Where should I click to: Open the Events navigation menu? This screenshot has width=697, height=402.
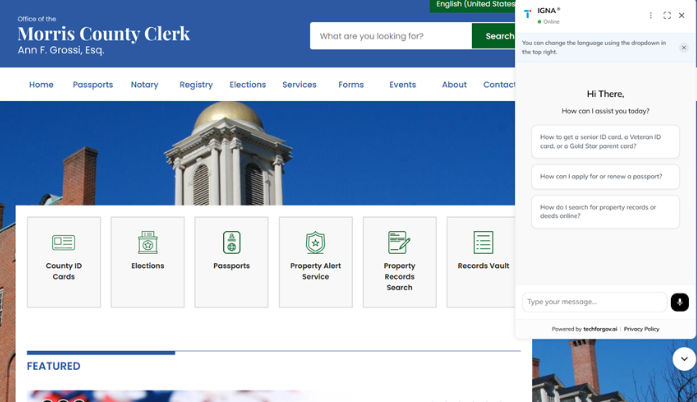pos(403,84)
